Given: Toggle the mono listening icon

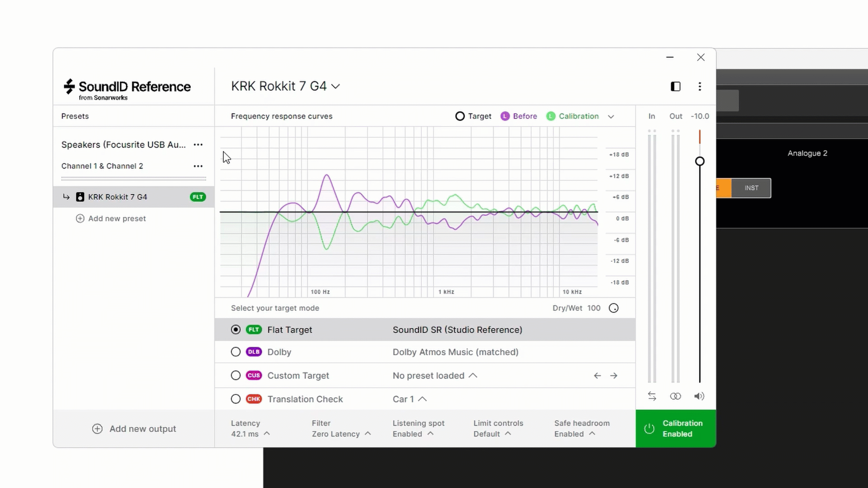Looking at the screenshot, I should click(675, 396).
